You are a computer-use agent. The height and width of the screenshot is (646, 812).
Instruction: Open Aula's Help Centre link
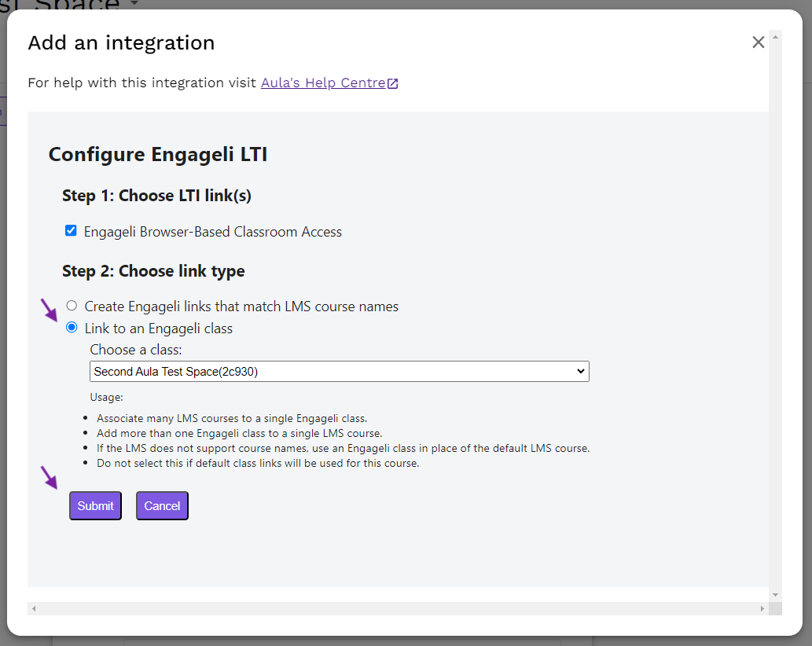(323, 83)
